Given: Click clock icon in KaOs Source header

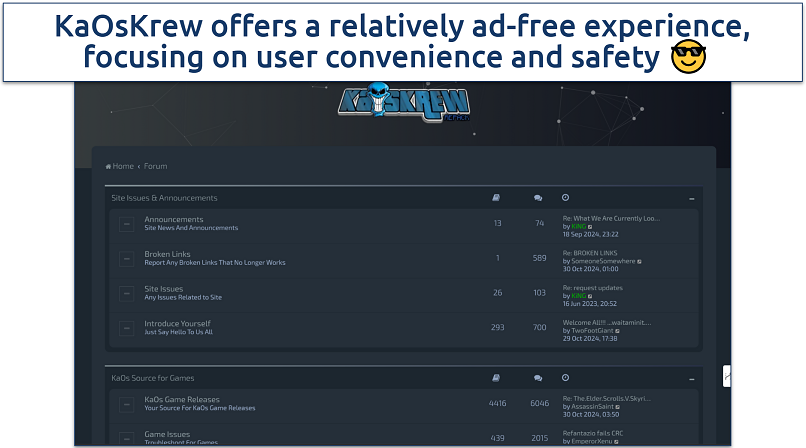Looking at the screenshot, I should tap(565, 378).
